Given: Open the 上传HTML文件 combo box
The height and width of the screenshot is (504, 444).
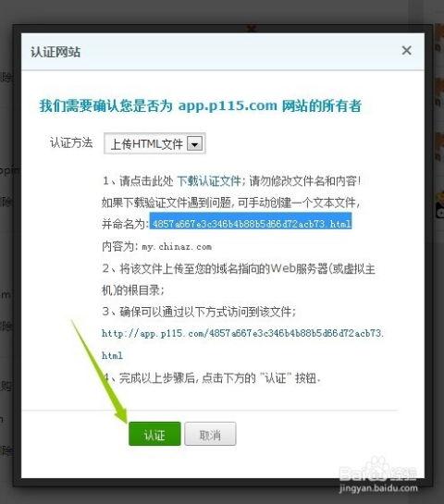Looking at the screenshot, I should coord(154,143).
